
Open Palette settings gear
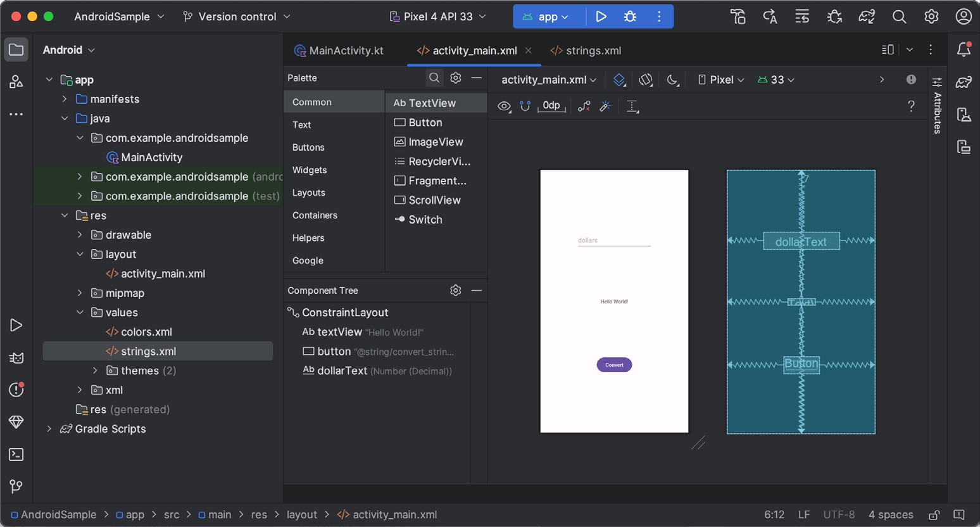(x=455, y=77)
